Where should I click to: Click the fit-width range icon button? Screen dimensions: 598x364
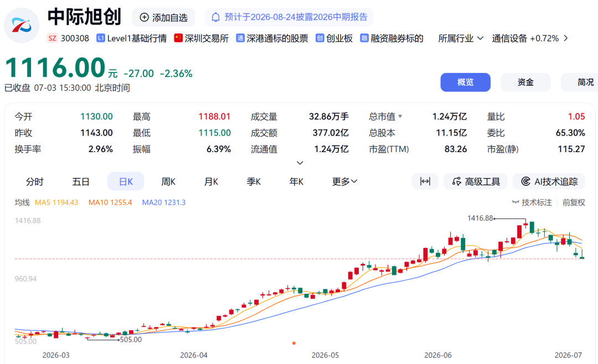pyautogui.click(x=425, y=181)
